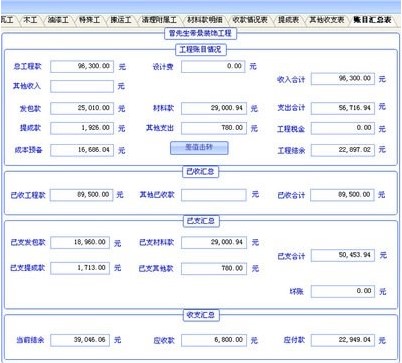
Task: Open the 清理附属工 tab
Action: pyautogui.click(x=159, y=20)
